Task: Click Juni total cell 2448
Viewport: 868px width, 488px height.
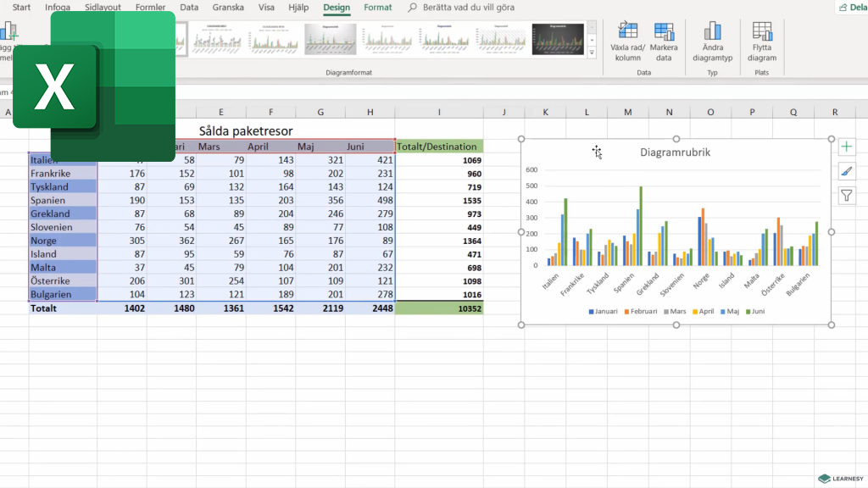Action: [370, 308]
